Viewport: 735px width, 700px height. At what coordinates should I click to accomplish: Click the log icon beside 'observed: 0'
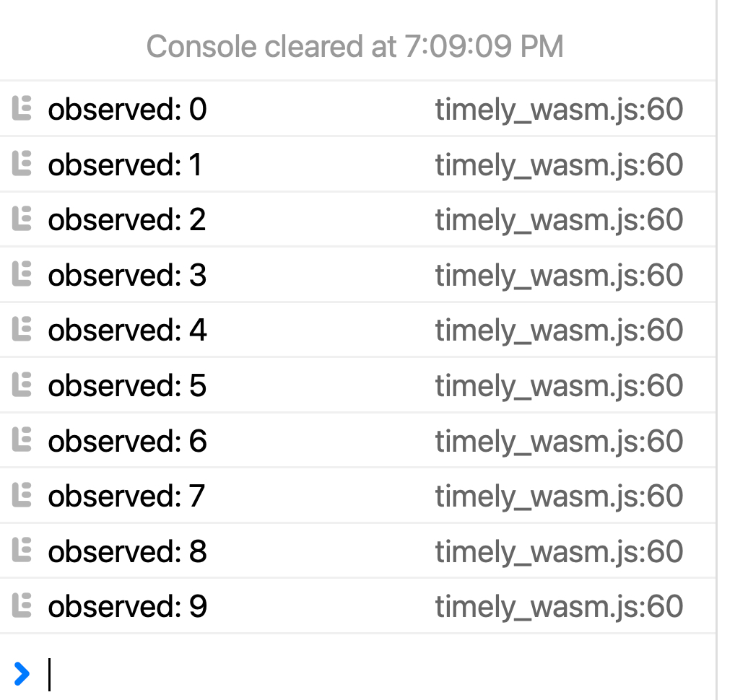coord(22,110)
